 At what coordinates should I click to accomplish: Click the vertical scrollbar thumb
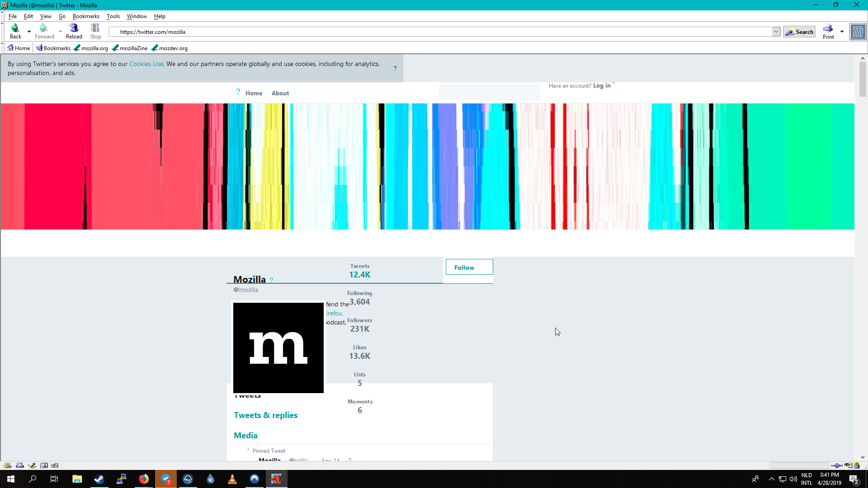pyautogui.click(x=863, y=79)
